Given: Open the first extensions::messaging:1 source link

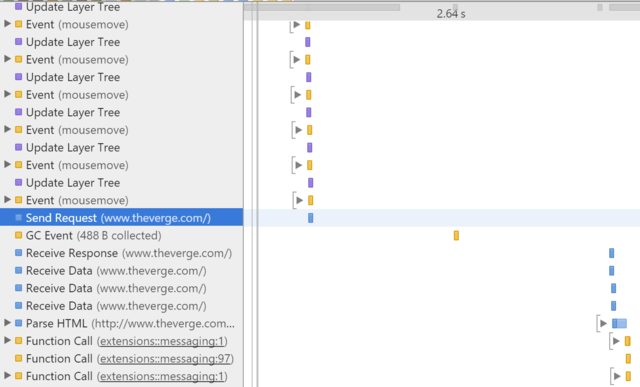Looking at the screenshot, I should click(x=162, y=341).
